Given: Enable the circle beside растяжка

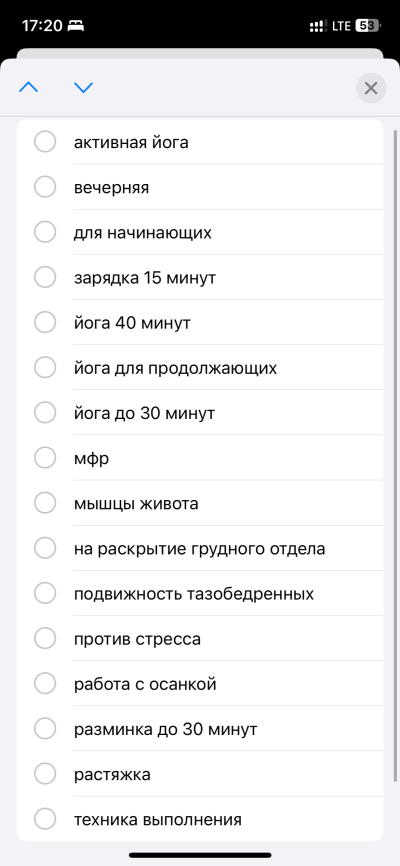Looking at the screenshot, I should click(x=45, y=774).
